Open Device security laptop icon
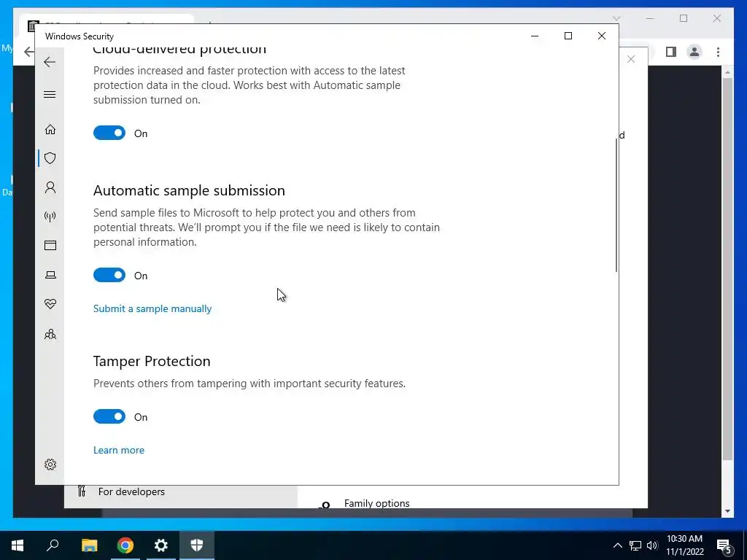This screenshot has width=747, height=560. click(x=50, y=275)
